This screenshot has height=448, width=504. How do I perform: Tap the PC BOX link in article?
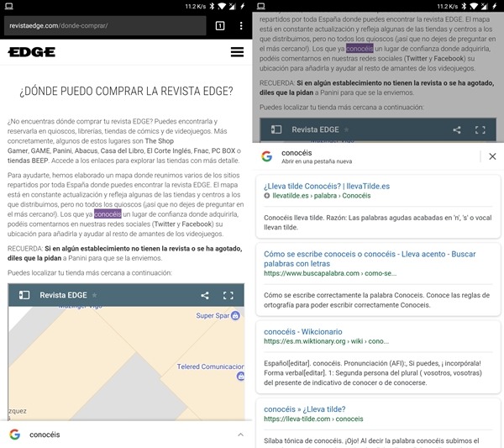click(223, 150)
